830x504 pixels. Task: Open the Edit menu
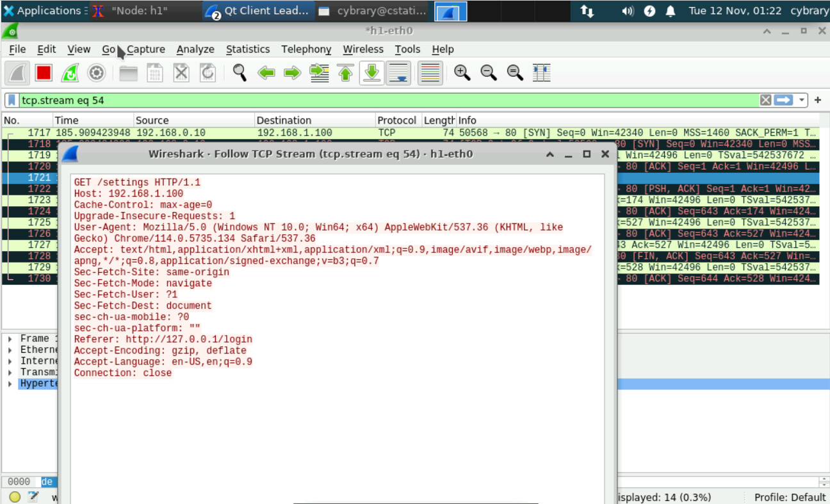coord(46,49)
